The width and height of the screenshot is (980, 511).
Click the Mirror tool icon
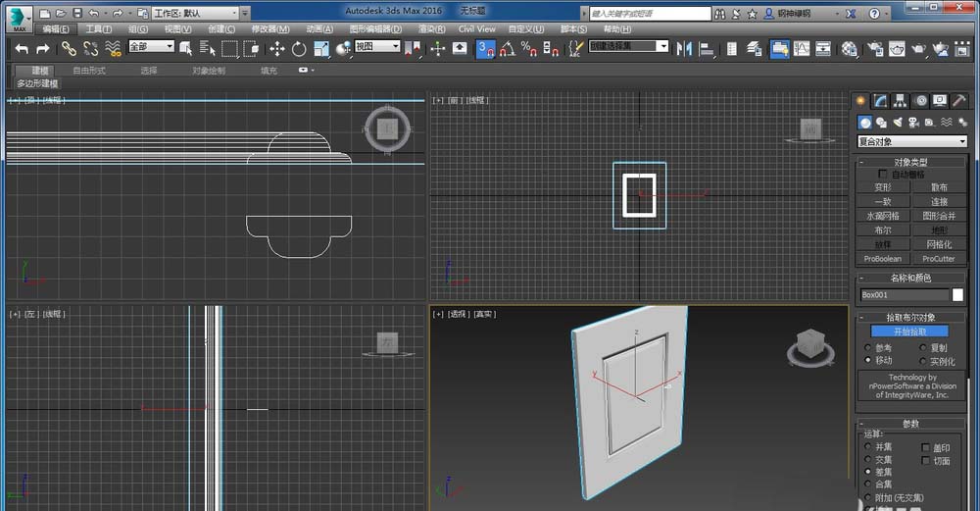click(x=684, y=48)
